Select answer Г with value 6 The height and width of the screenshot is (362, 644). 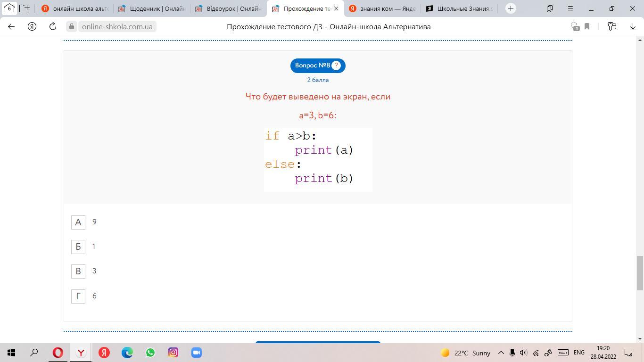(x=78, y=296)
